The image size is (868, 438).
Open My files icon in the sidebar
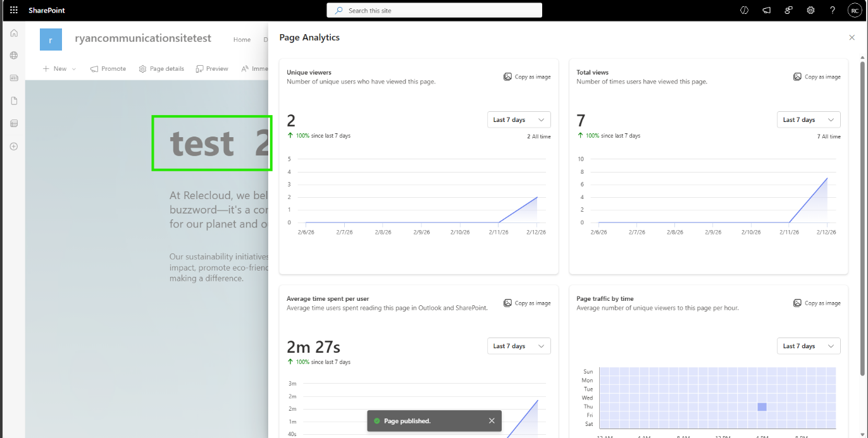click(14, 100)
